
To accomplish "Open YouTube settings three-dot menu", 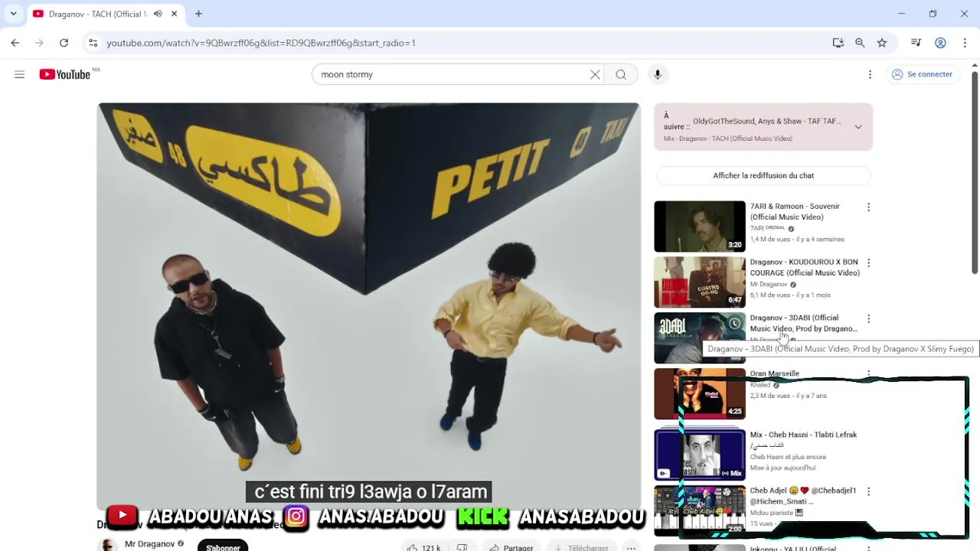I will [x=870, y=74].
